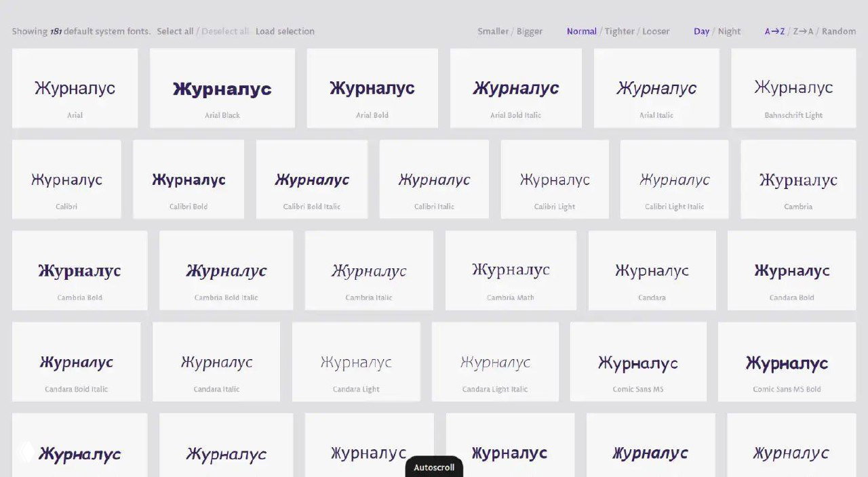The height and width of the screenshot is (477, 868).
Task: Select the Calibri Light Italic font card
Action: click(x=675, y=180)
